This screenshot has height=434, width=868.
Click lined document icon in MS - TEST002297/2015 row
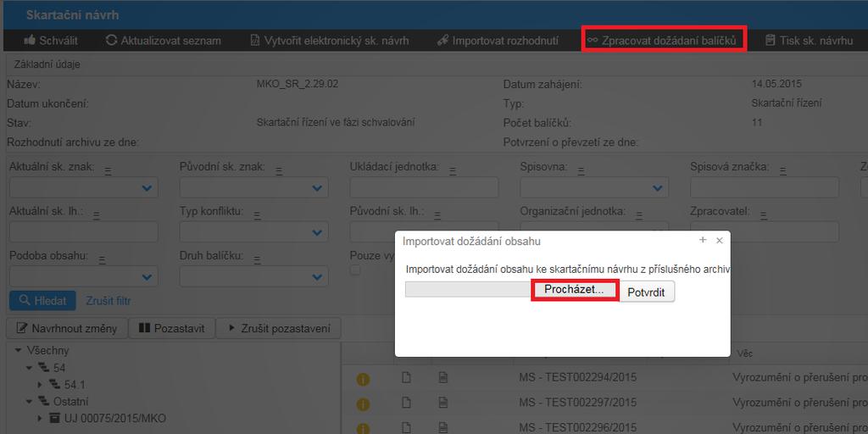[442, 403]
